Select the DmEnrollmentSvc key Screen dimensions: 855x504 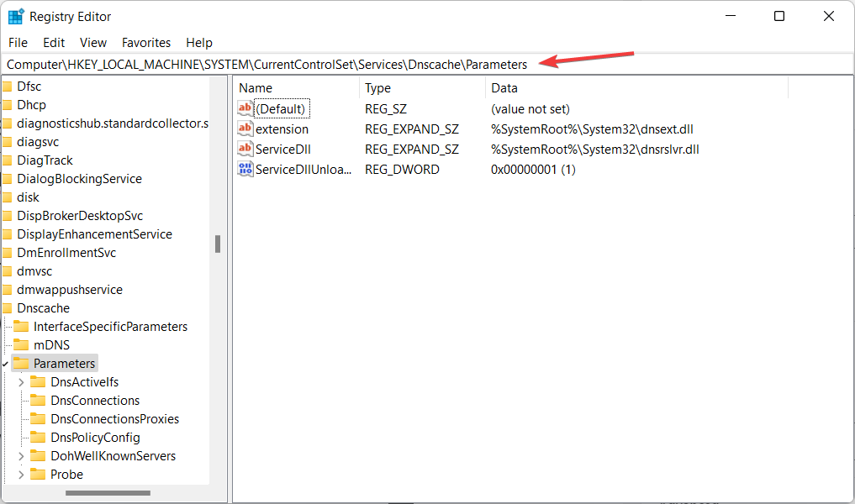click(x=66, y=253)
